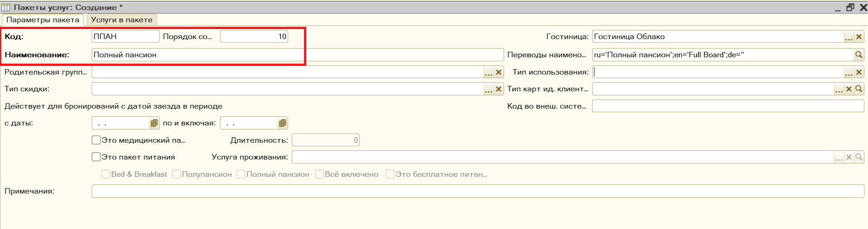Focus the Тип использования text field

click(x=718, y=72)
